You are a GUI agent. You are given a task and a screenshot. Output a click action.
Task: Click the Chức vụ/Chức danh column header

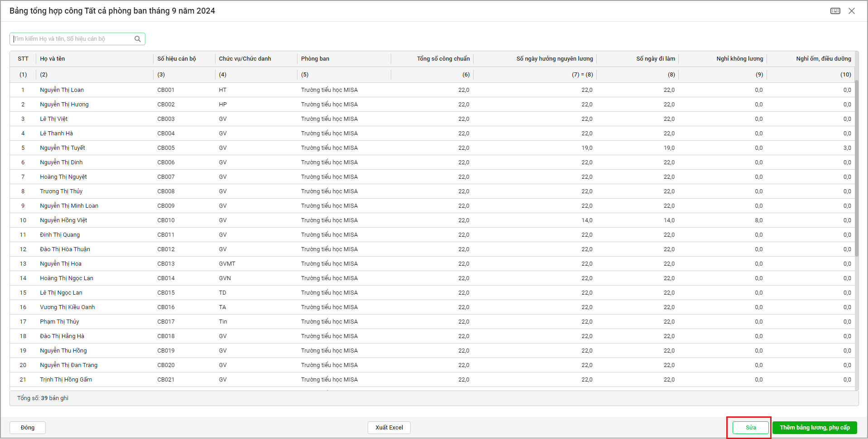point(245,59)
